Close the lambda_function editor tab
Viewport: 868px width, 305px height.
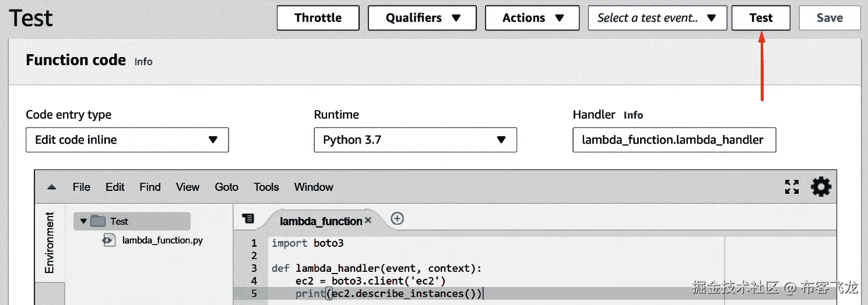click(x=368, y=221)
